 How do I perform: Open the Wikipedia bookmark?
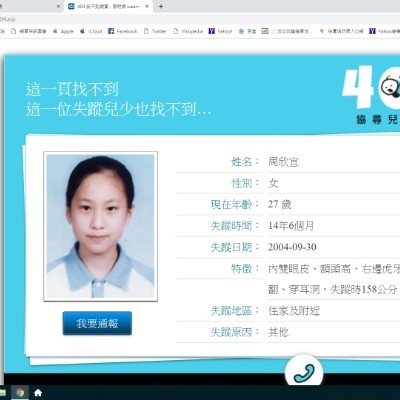click(x=188, y=31)
